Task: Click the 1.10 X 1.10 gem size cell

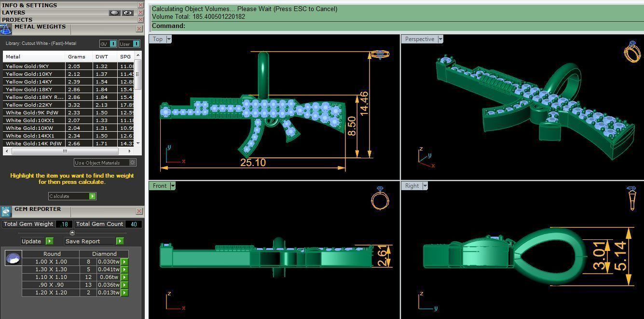Action: click(51, 277)
